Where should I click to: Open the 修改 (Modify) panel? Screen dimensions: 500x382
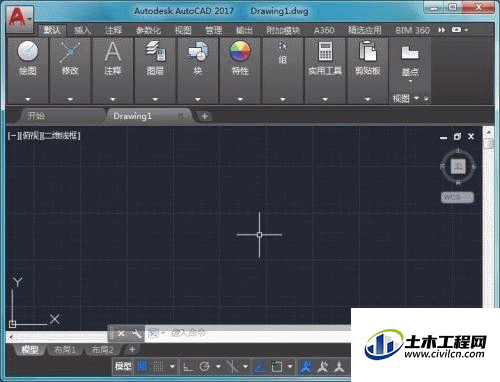click(x=70, y=57)
